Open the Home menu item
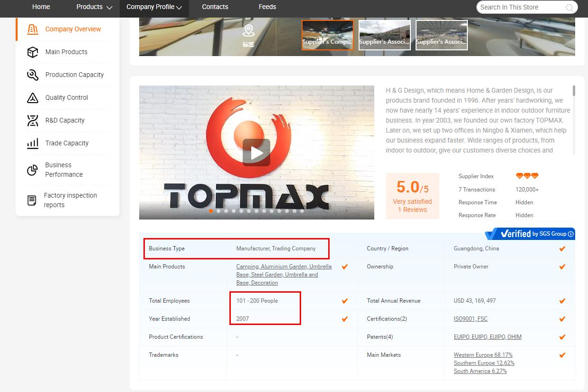Screen dimensions: 588x392 pyautogui.click(x=41, y=7)
